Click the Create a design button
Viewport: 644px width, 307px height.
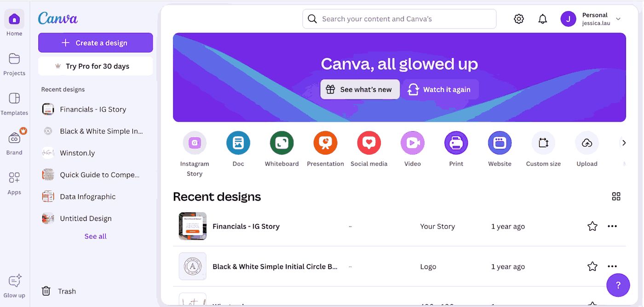pyautogui.click(x=95, y=43)
